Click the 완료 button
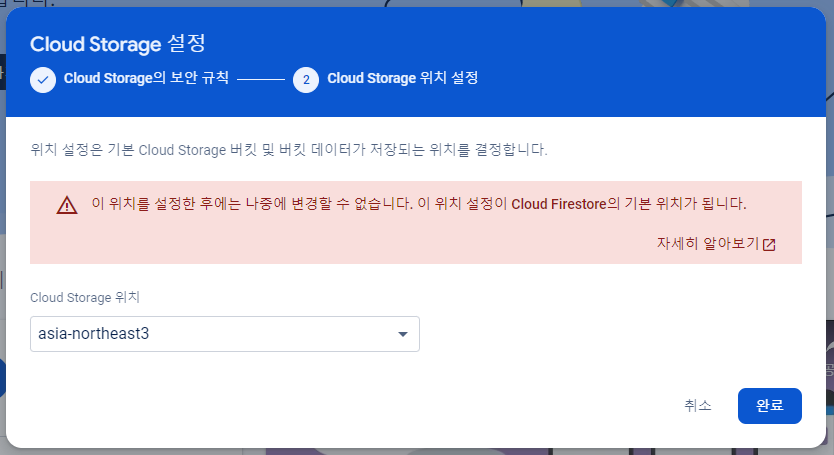Viewport: 834px width, 455px height. [769, 406]
